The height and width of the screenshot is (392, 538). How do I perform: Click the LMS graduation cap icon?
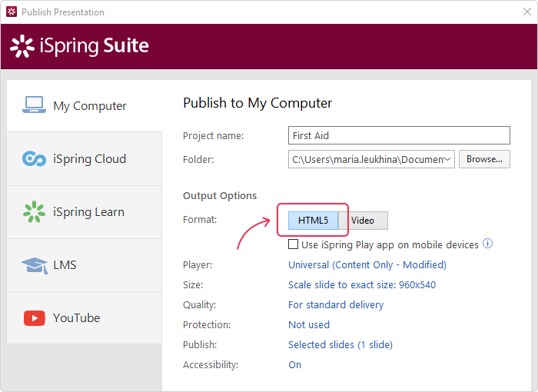pos(35,265)
